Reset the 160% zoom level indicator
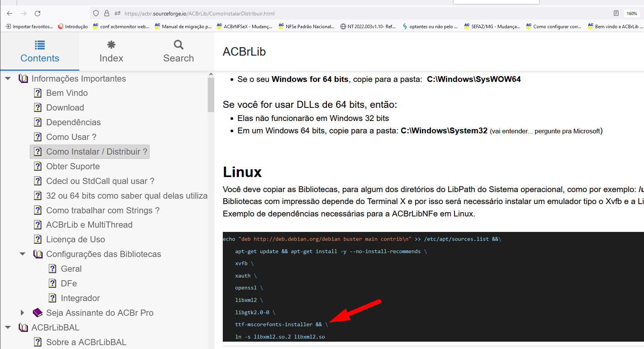 click(632, 14)
